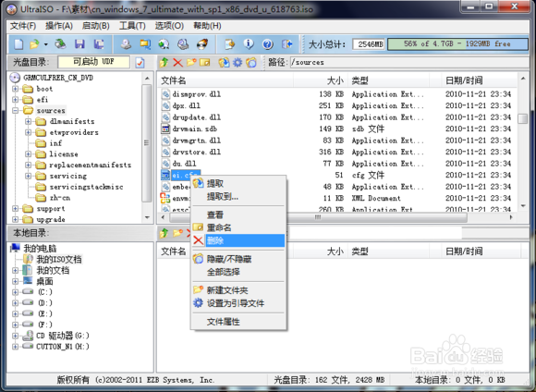Choose 重命名 in the context menu
536x392 pixels.
[238, 227]
